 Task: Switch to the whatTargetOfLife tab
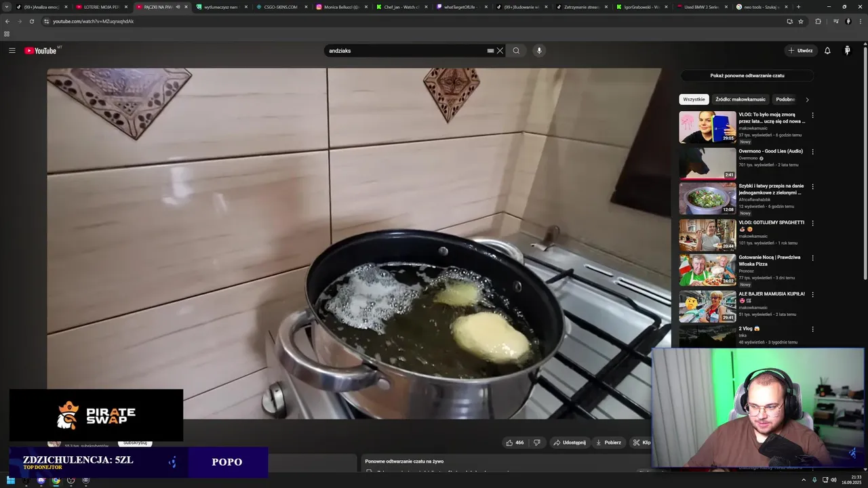point(461,7)
